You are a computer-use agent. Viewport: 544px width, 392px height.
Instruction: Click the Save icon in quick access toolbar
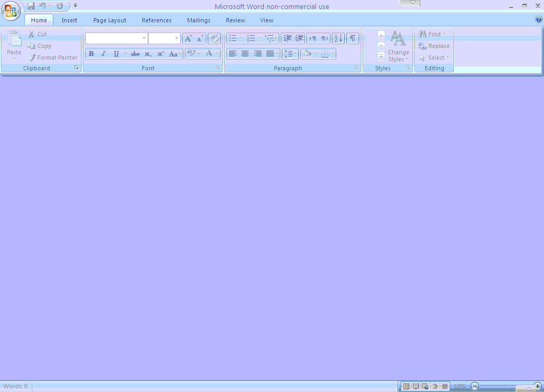click(31, 6)
